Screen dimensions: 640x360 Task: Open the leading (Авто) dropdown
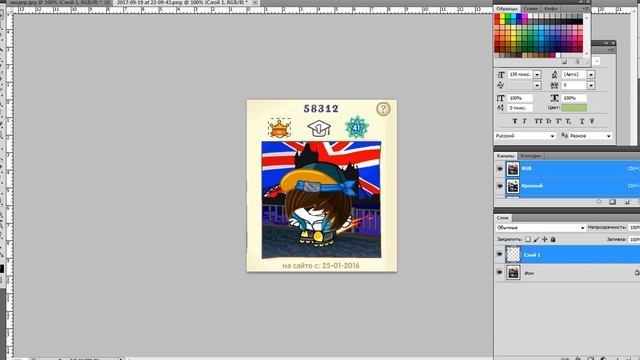click(x=591, y=75)
